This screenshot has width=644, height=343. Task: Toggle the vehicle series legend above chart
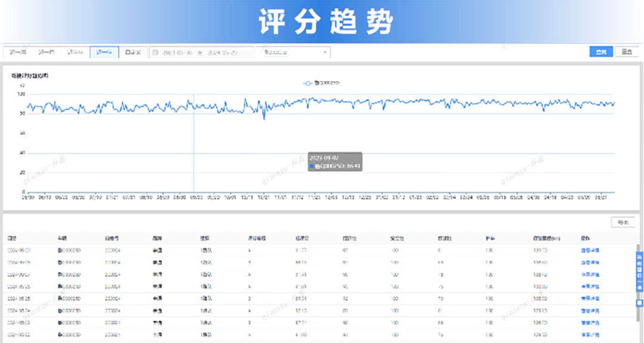(321, 83)
